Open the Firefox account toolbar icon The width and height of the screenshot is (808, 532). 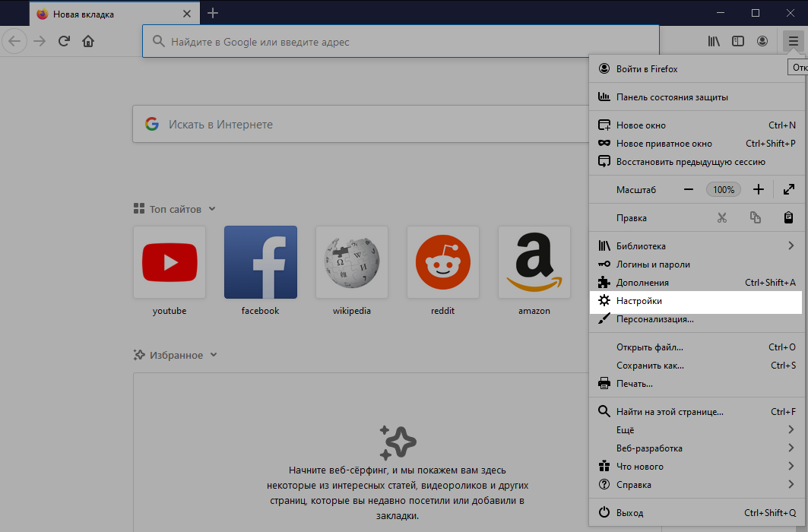click(762, 41)
